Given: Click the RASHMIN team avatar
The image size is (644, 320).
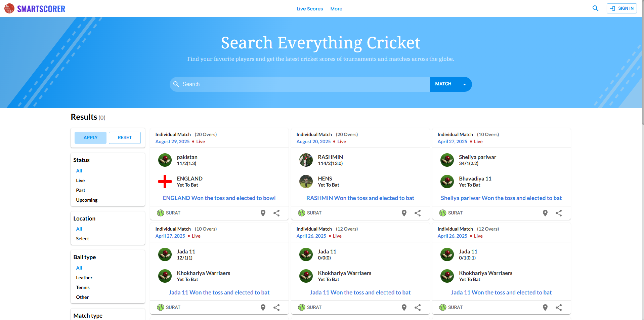Looking at the screenshot, I should (x=306, y=160).
